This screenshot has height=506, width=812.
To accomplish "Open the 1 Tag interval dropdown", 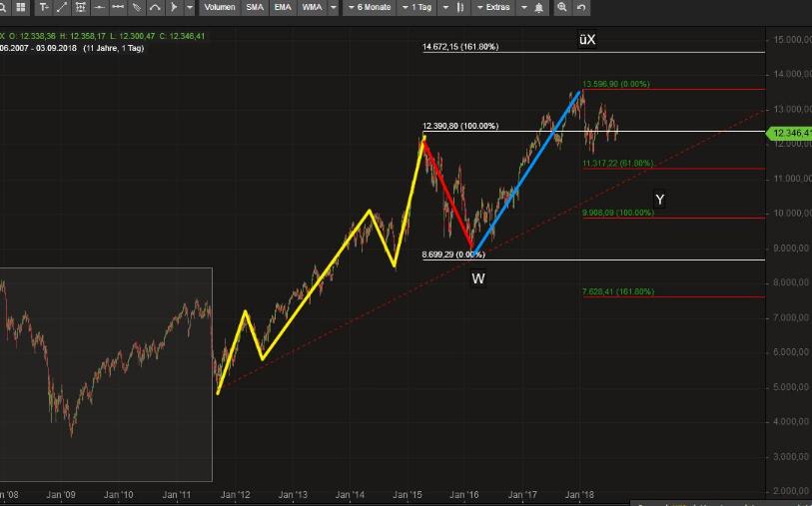I will [x=416, y=7].
